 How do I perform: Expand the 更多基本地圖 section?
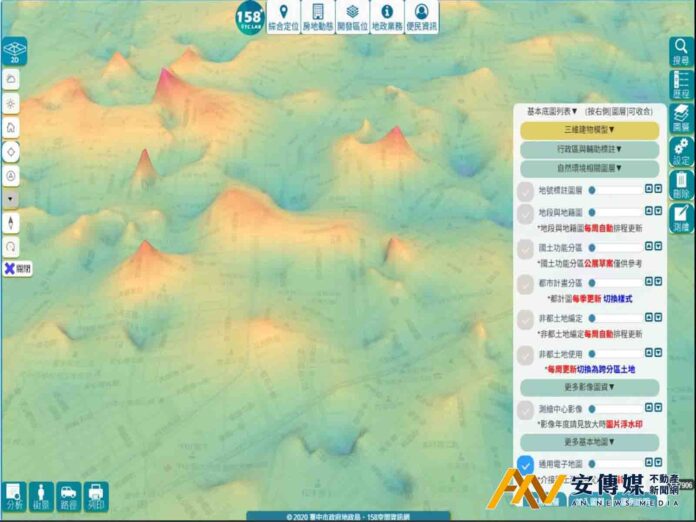pyautogui.click(x=589, y=442)
